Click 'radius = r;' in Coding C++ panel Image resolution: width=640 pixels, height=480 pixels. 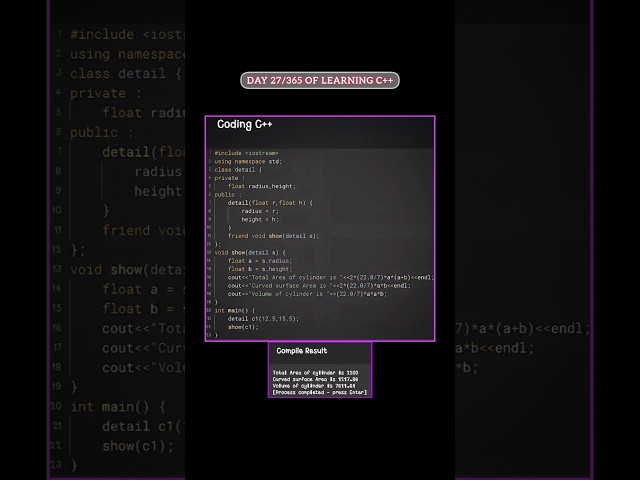pos(260,211)
